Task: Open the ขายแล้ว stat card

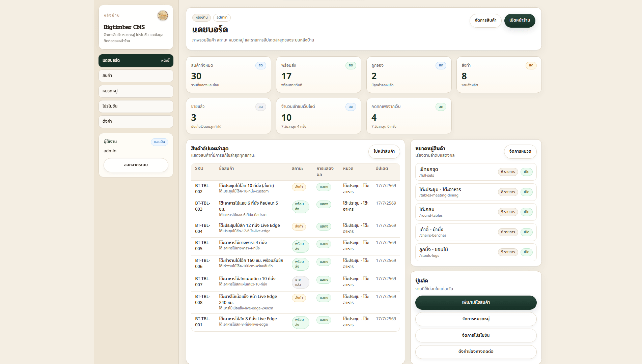Action: (x=228, y=116)
